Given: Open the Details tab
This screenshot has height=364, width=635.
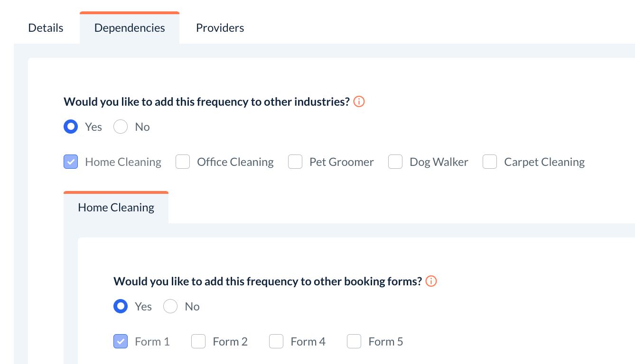Looking at the screenshot, I should (x=46, y=28).
